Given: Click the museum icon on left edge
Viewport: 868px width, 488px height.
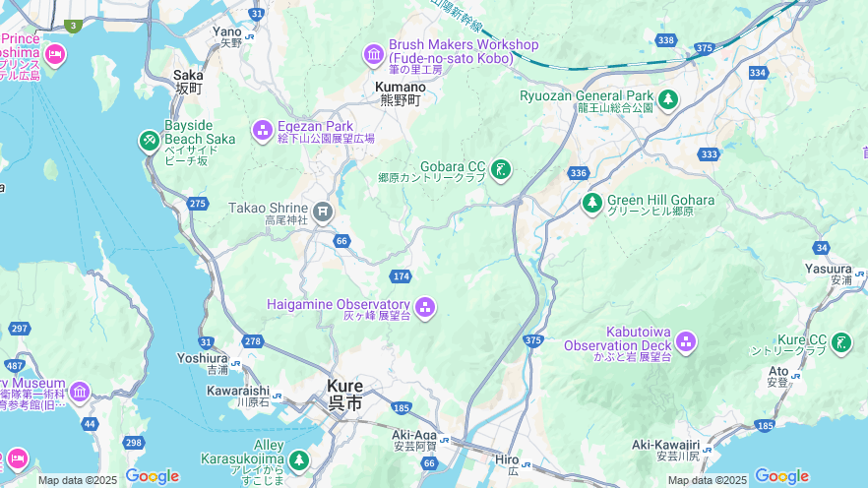Looking at the screenshot, I should point(80,393).
